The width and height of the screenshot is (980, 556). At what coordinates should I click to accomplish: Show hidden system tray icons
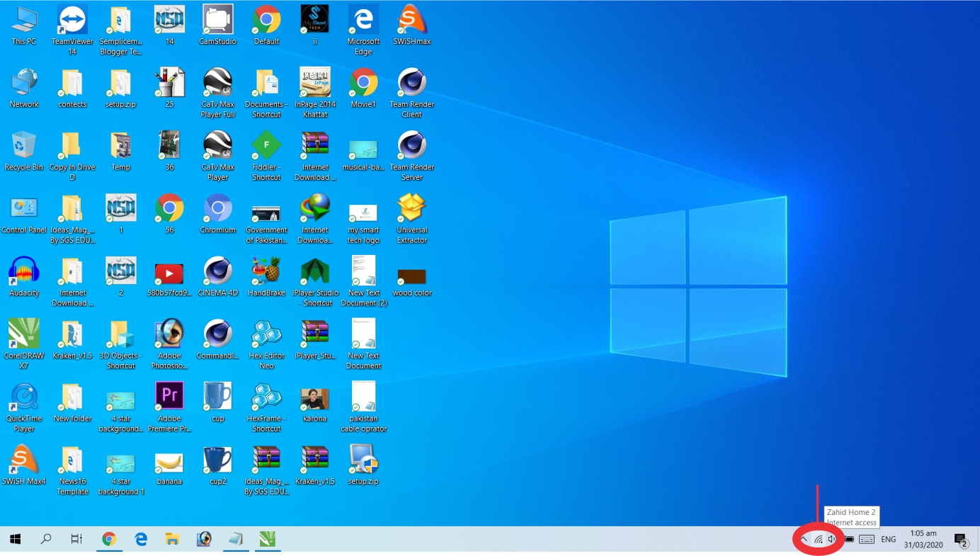tap(804, 539)
